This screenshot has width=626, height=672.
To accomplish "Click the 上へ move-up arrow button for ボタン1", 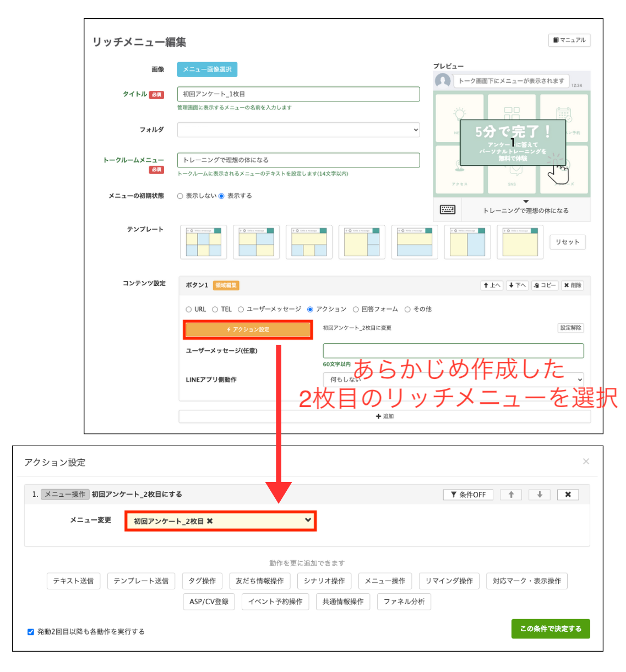I will [x=492, y=285].
